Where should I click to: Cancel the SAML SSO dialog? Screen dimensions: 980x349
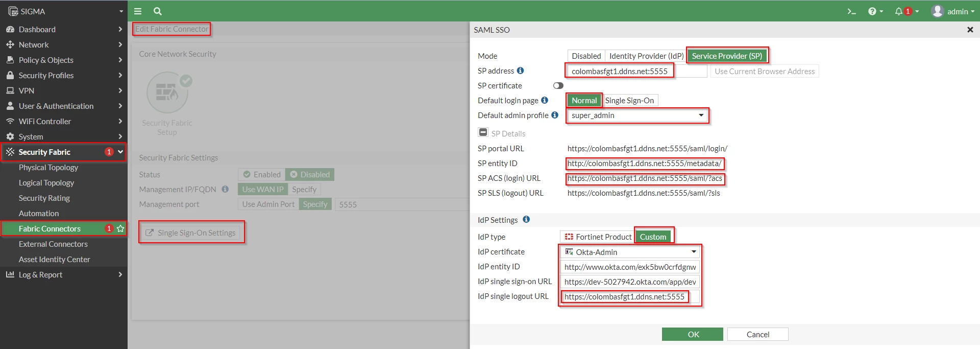(x=757, y=334)
